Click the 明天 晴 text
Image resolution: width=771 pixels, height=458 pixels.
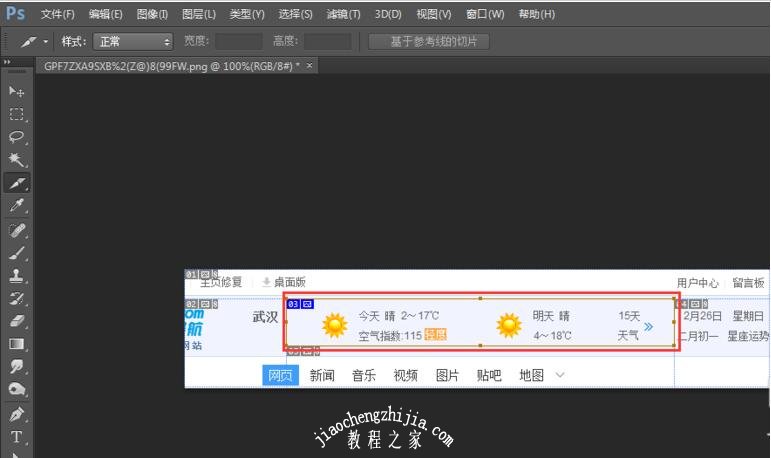tap(551, 315)
